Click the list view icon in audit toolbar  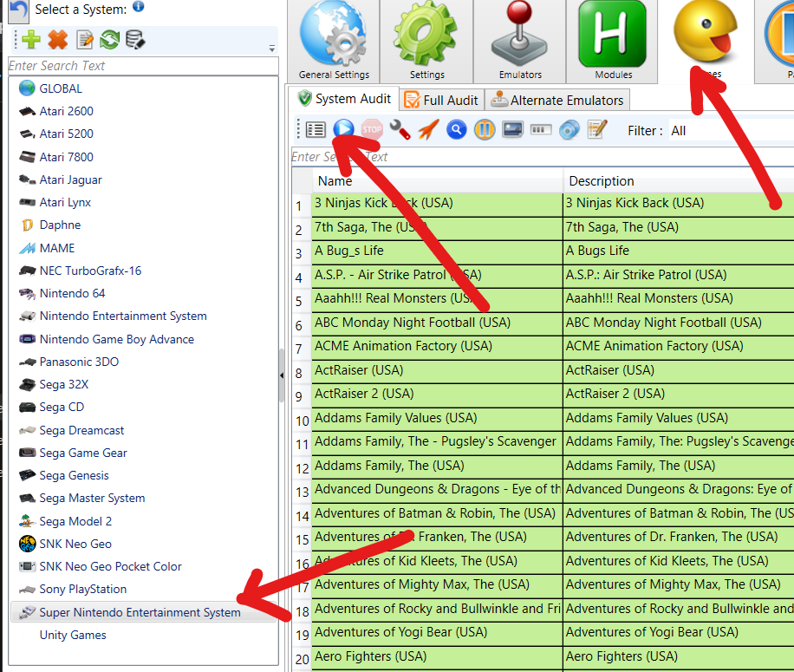316,130
